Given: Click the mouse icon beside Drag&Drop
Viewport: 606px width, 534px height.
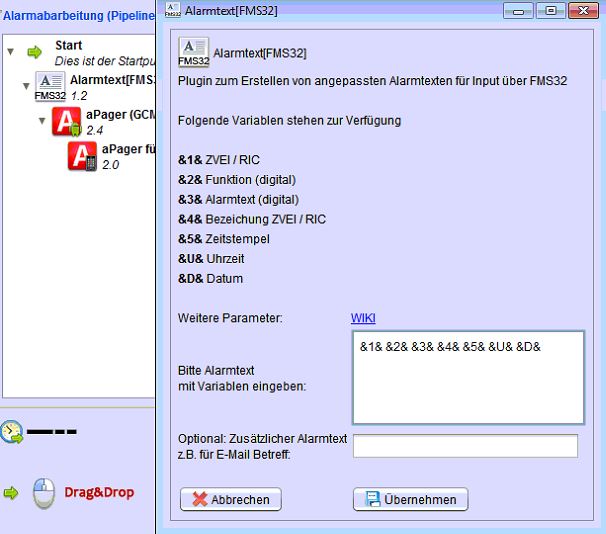Looking at the screenshot, I should [43, 492].
